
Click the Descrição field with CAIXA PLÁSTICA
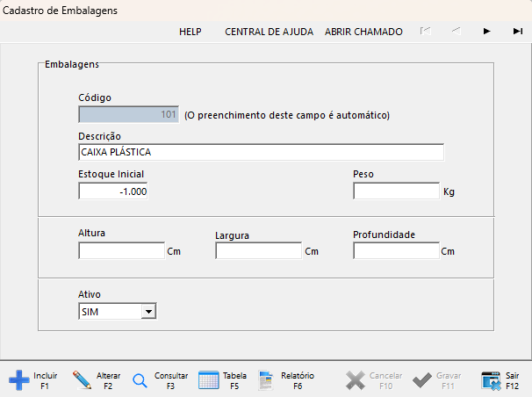(x=261, y=152)
